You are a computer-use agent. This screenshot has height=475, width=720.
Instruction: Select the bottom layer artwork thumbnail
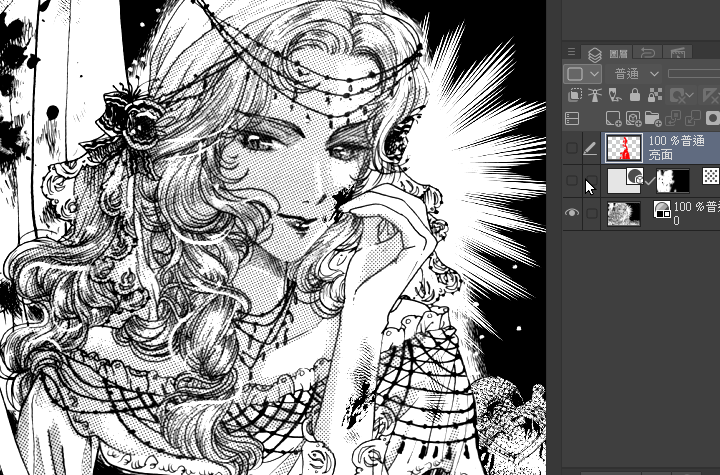click(x=624, y=214)
